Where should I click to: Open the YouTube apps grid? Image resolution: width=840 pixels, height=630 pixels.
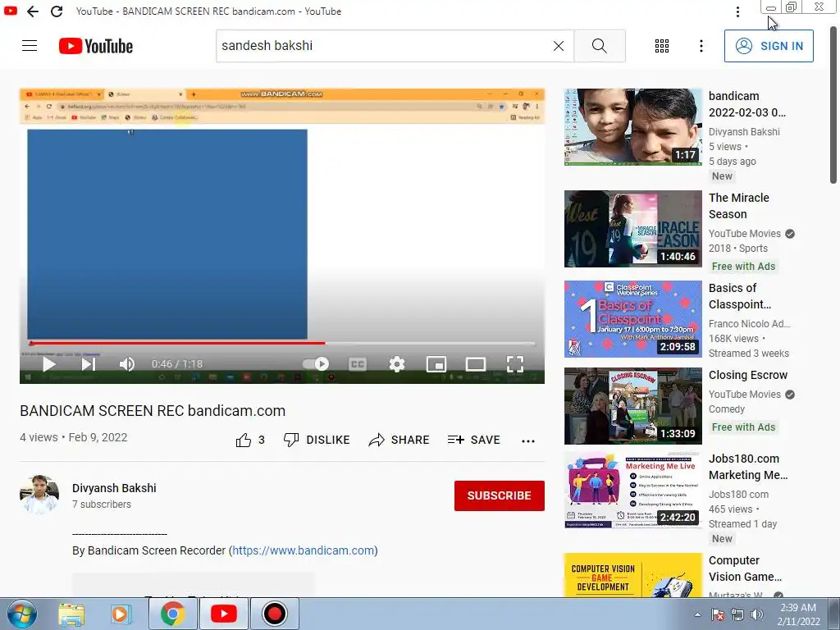tap(662, 46)
